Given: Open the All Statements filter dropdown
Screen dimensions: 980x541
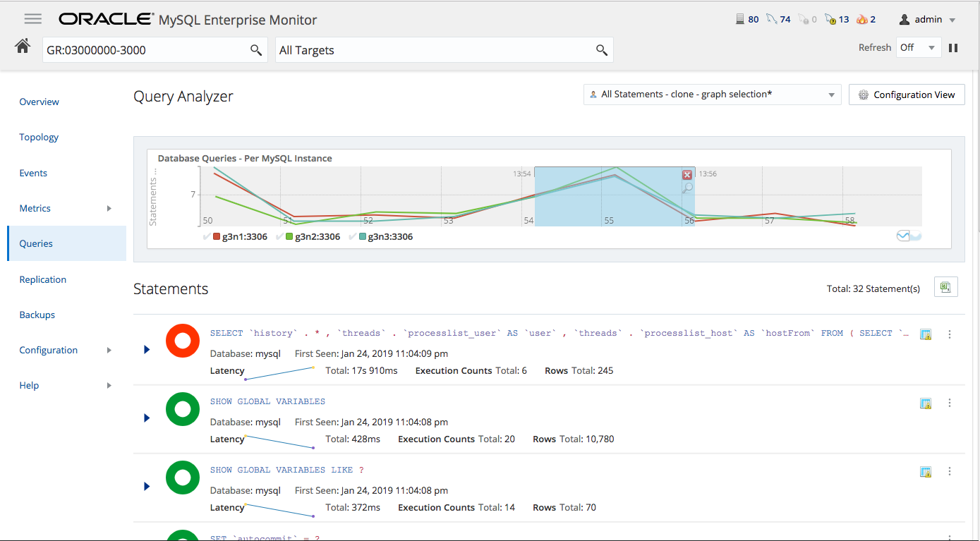Looking at the screenshot, I should [712, 95].
